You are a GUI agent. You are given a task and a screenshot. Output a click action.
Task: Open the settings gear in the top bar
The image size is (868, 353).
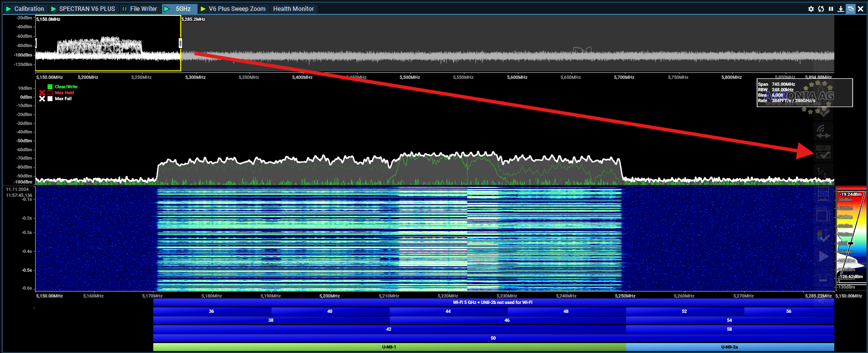click(811, 9)
